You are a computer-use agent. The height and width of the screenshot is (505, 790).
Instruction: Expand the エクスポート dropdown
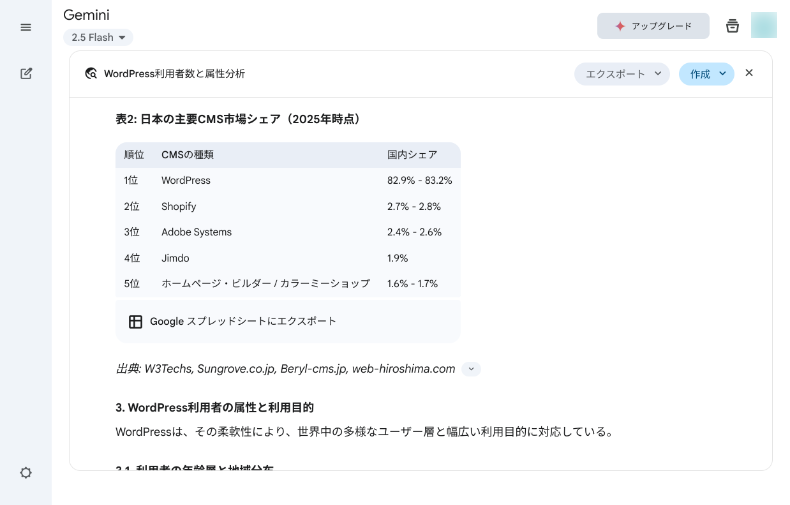(x=622, y=74)
